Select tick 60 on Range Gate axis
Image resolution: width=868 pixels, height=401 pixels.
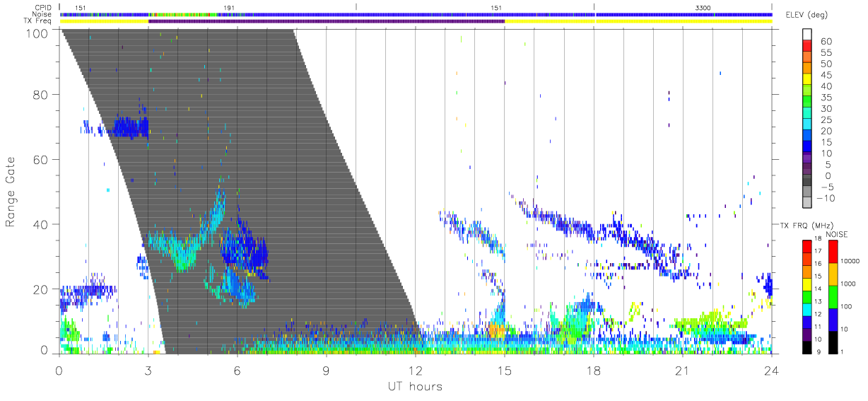tap(42, 160)
